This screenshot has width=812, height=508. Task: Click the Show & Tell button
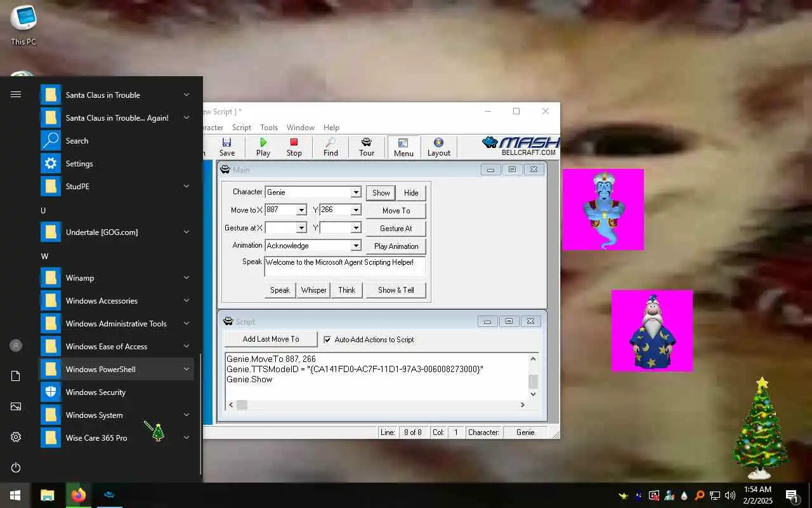[396, 290]
